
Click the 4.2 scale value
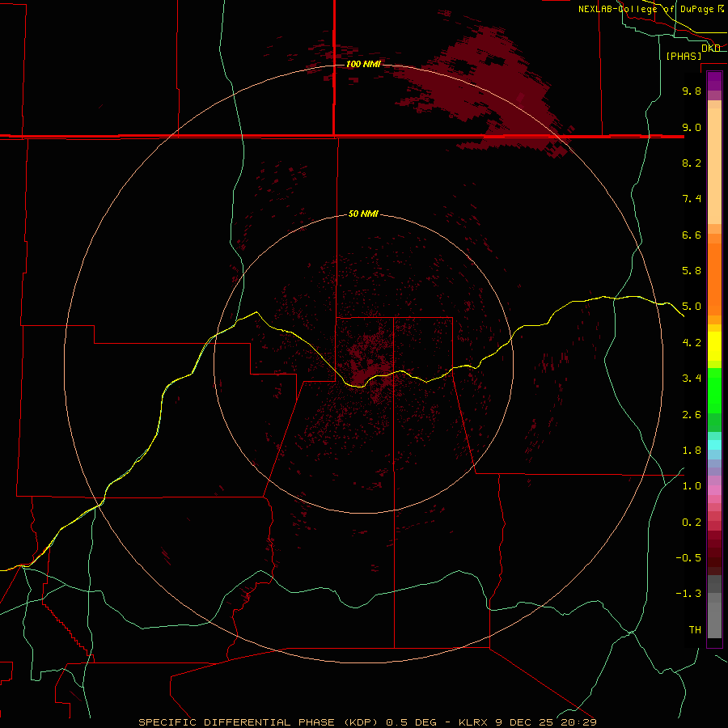point(692,343)
